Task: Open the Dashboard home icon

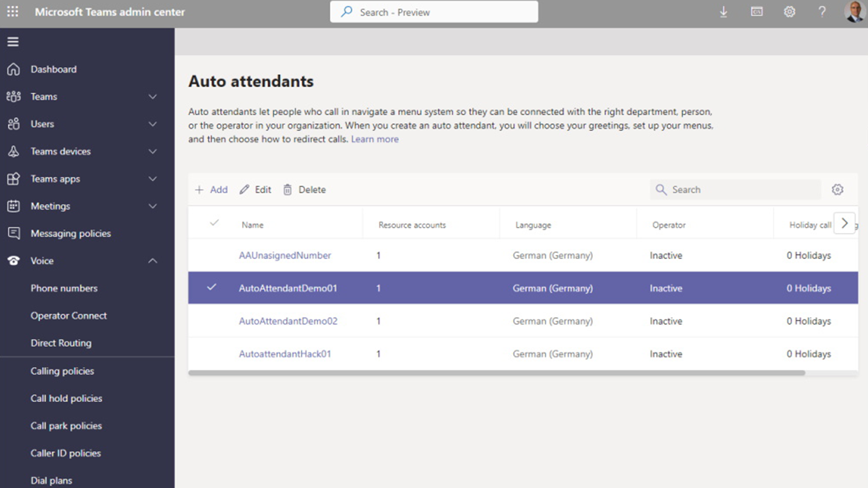Action: [14, 69]
